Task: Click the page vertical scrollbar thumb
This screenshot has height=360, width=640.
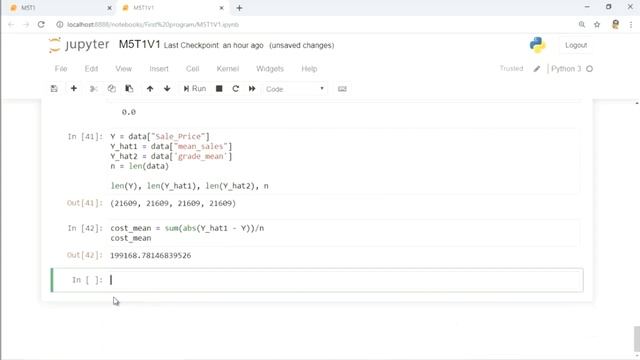Action: (637, 338)
